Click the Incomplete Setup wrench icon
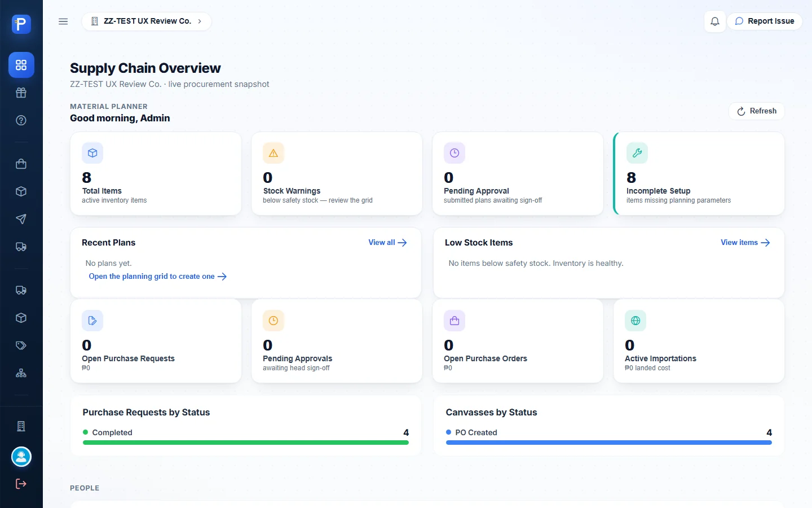This screenshot has width=812, height=508. pyautogui.click(x=637, y=153)
